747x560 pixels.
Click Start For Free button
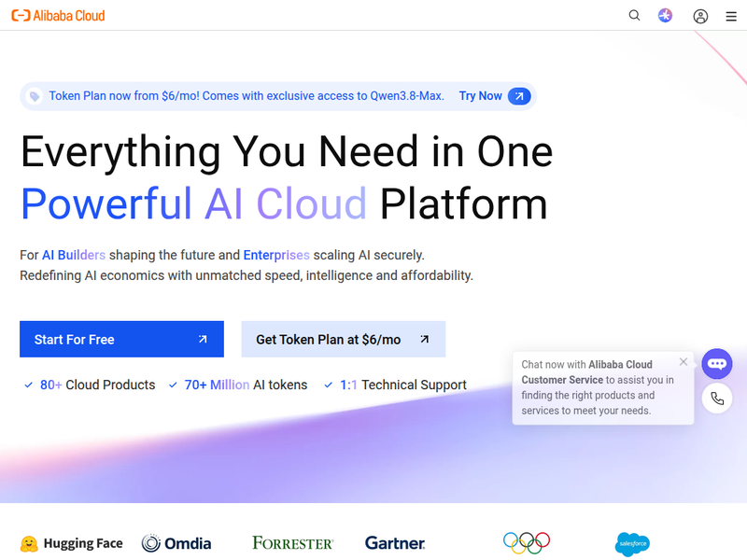tap(121, 339)
